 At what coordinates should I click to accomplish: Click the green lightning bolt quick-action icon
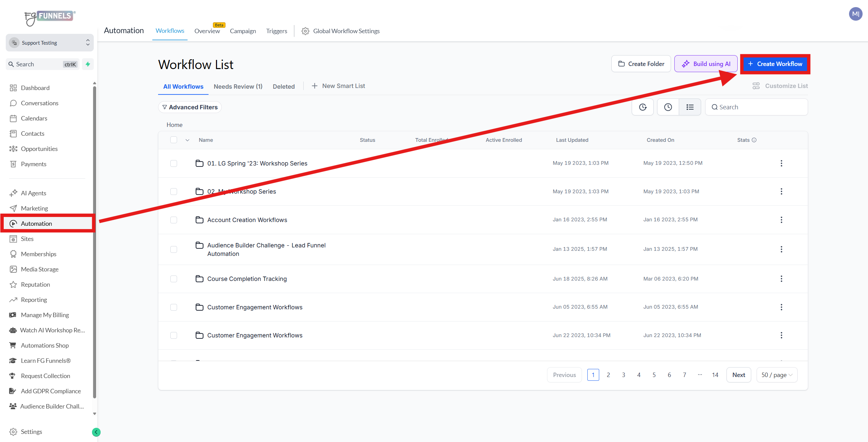[88, 64]
